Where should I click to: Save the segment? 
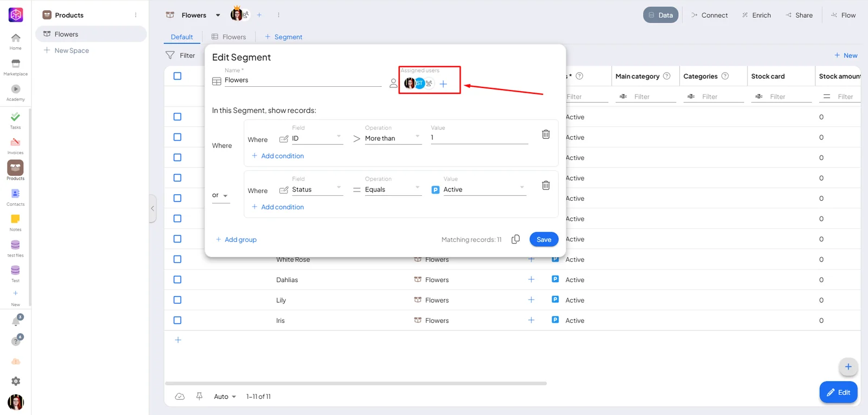[544, 239]
